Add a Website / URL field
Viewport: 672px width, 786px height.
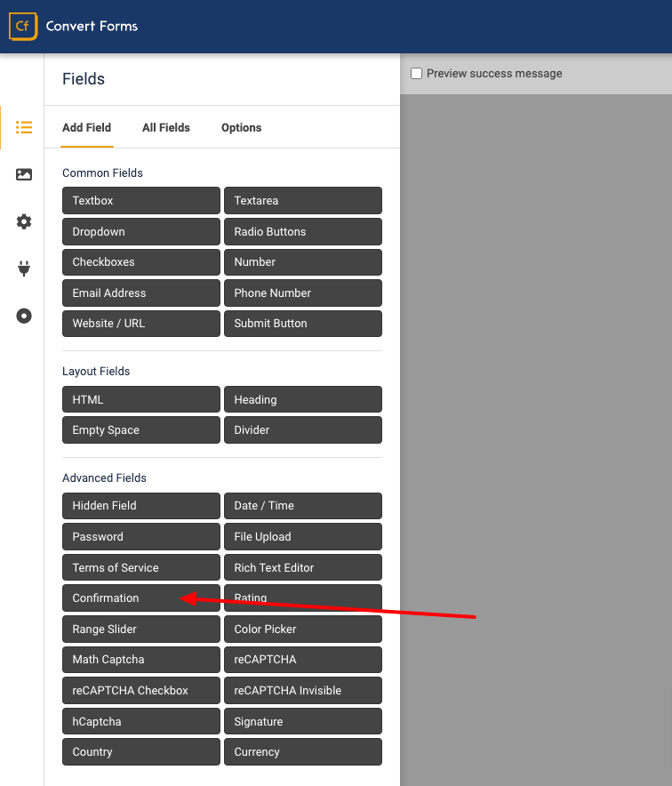pos(141,324)
